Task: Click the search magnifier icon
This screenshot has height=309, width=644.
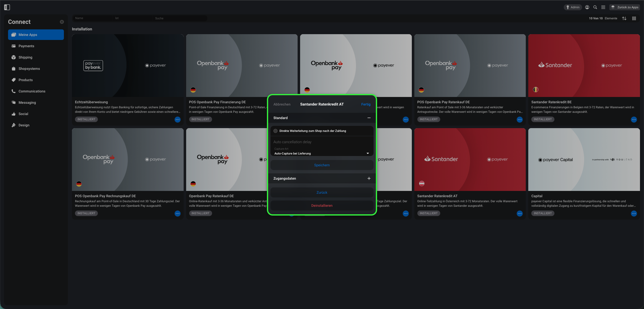Action: pyautogui.click(x=595, y=7)
